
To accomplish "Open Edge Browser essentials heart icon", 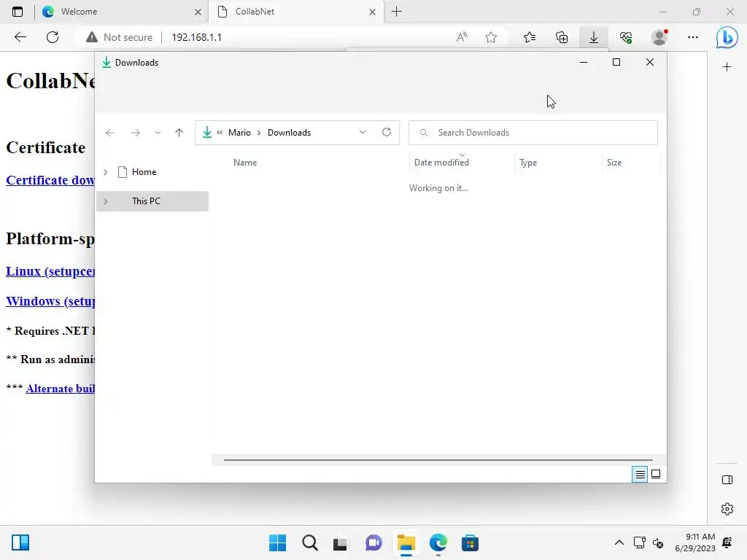I will (626, 37).
